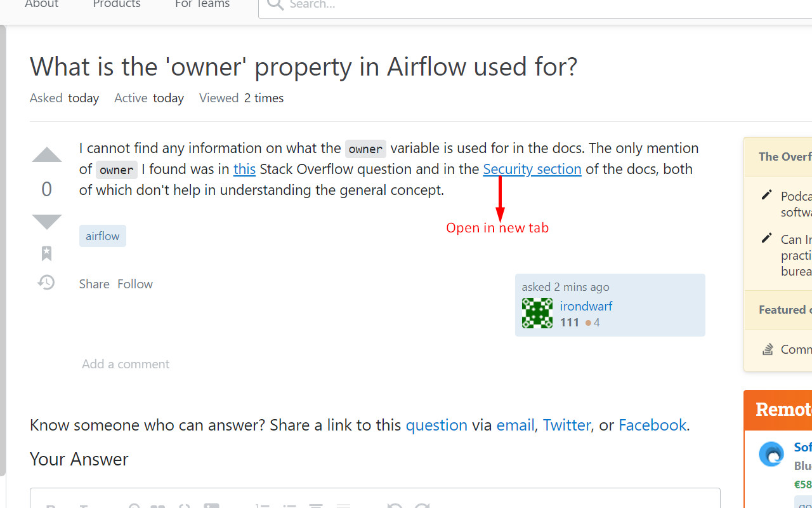
Task: Open the Products menu
Action: click(x=117, y=4)
